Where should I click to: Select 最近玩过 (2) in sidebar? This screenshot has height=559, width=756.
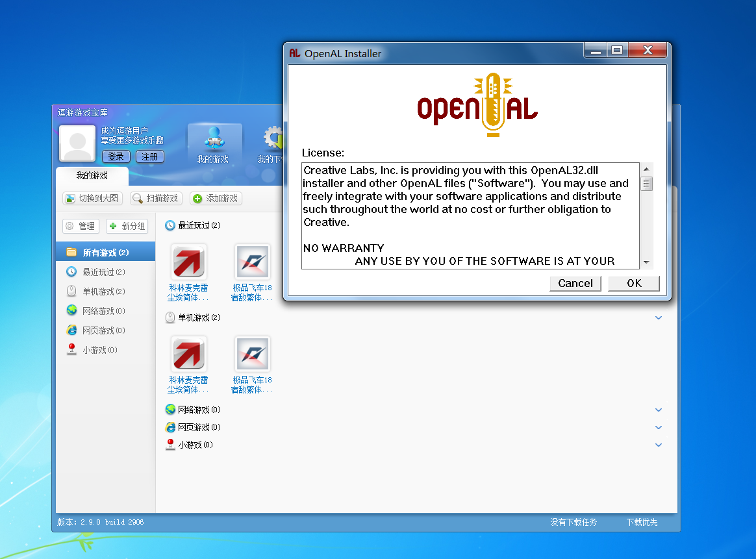click(106, 272)
